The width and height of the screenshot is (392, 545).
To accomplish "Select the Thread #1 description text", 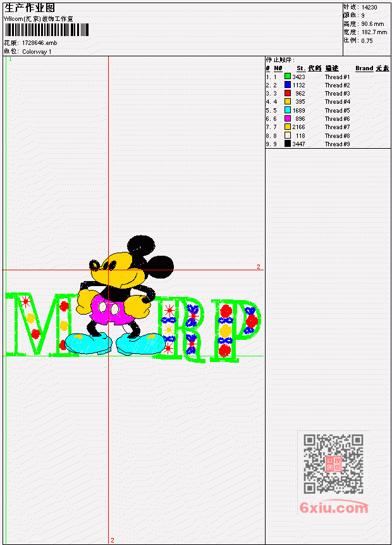I will [x=337, y=77].
